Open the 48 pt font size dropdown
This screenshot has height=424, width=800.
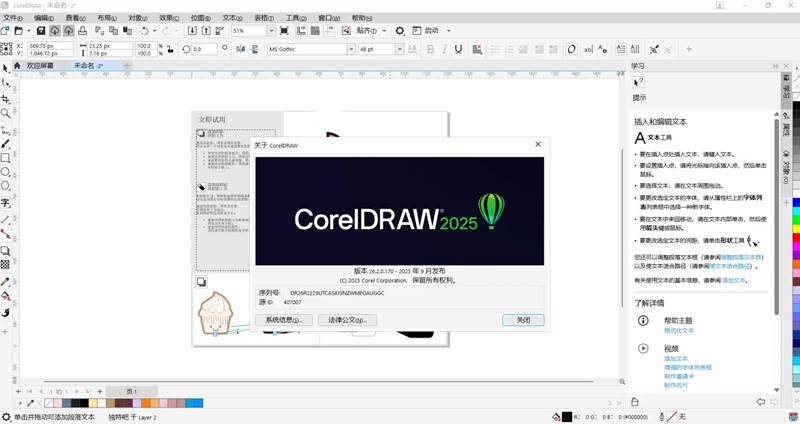coord(399,49)
